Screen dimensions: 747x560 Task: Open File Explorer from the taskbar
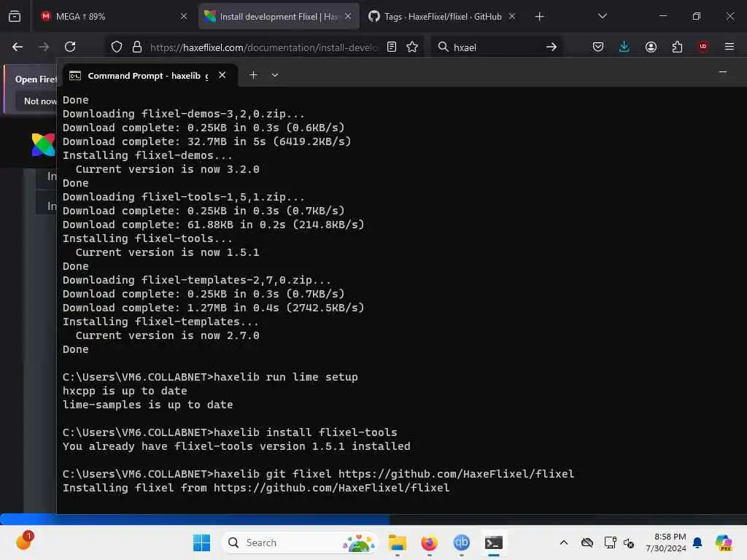click(x=397, y=542)
